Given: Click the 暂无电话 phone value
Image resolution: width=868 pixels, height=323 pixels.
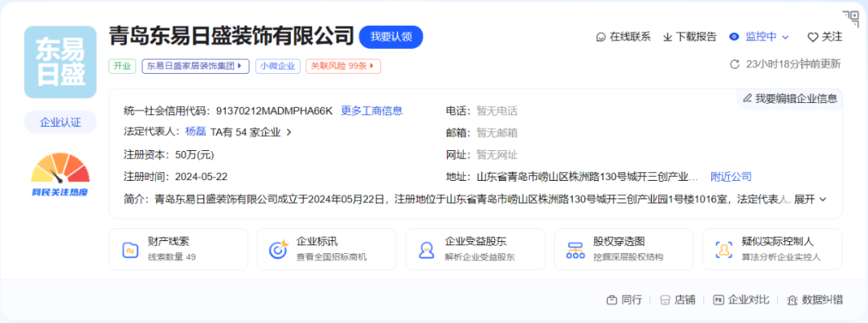Looking at the screenshot, I should tap(497, 111).
